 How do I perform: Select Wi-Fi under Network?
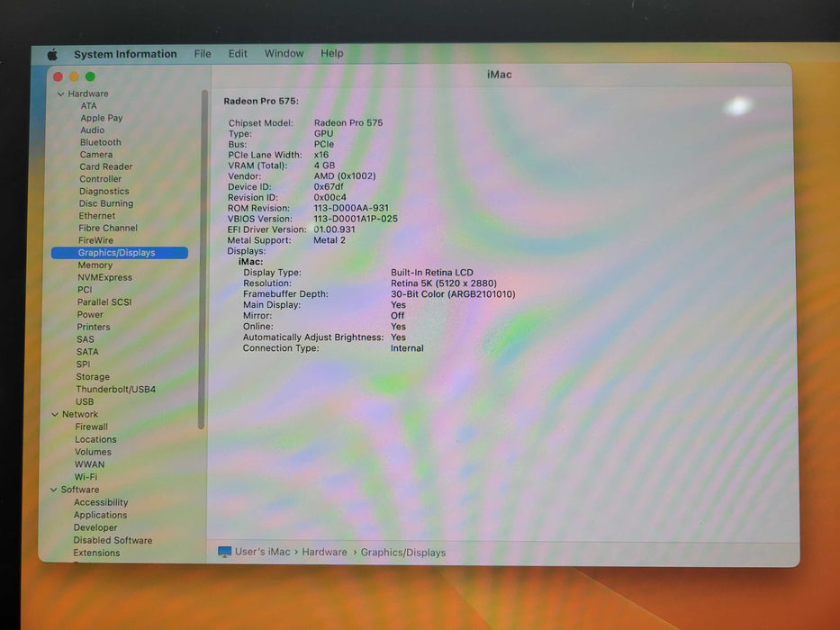86,477
